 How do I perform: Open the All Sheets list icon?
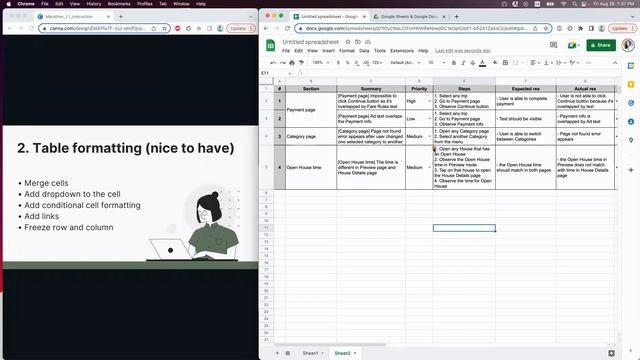288,353
